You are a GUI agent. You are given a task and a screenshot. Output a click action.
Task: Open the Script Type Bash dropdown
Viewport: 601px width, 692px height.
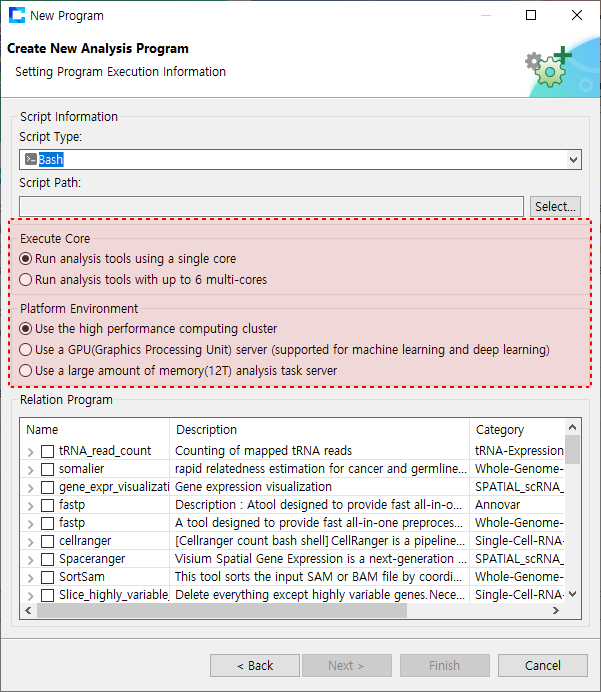pyautogui.click(x=573, y=159)
